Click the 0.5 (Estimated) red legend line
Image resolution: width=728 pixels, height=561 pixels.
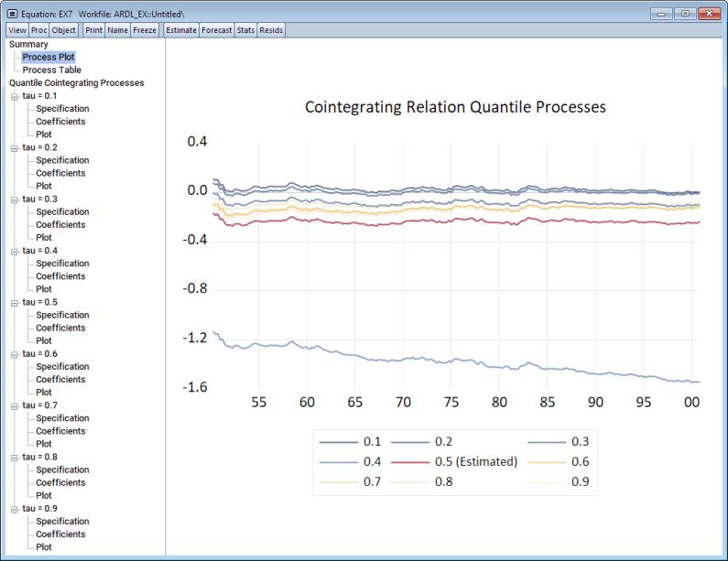411,461
